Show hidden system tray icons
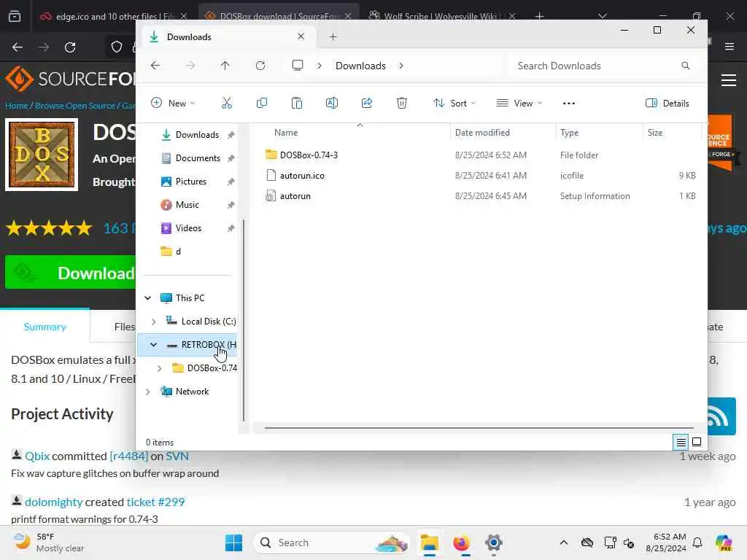The image size is (747, 560). tap(564, 542)
